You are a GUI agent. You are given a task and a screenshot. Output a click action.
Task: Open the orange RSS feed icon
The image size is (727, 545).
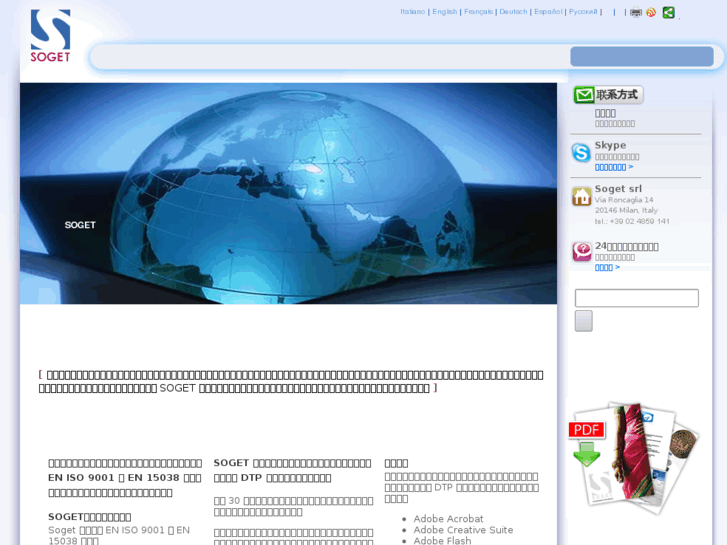651,13
